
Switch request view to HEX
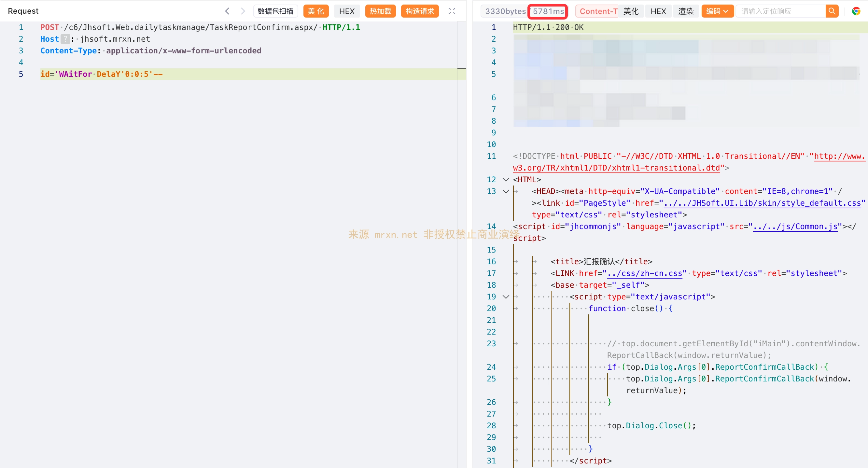point(347,11)
